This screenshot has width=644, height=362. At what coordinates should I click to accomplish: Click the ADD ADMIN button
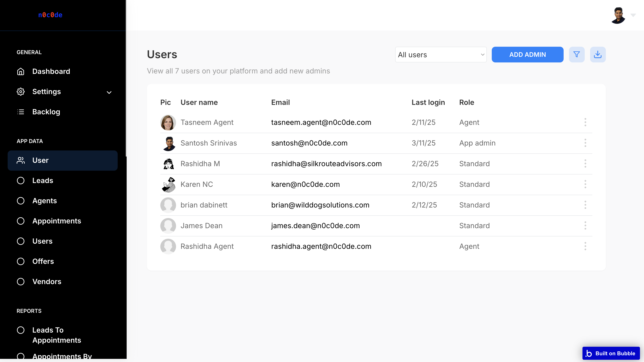click(527, 55)
